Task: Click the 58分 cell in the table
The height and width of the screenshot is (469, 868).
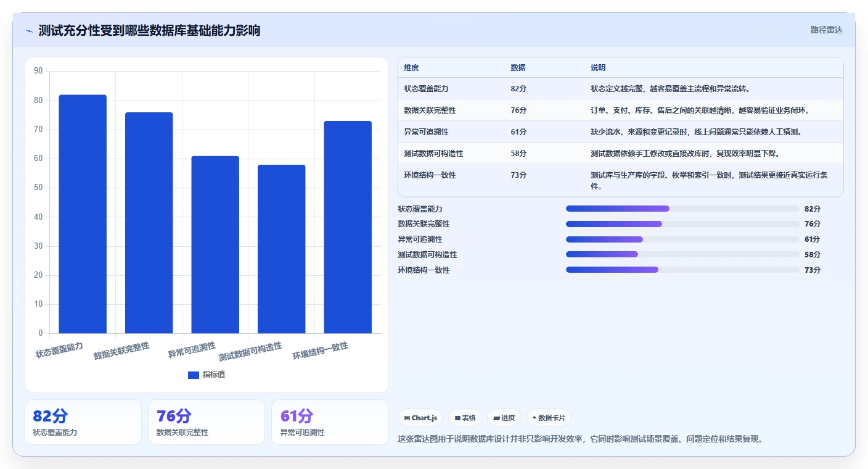Action: (518, 154)
